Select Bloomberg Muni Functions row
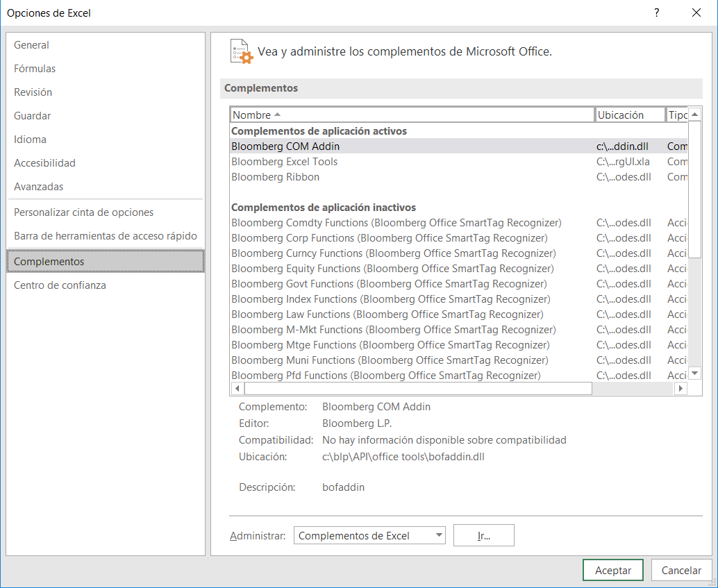The image size is (718, 588). (458, 360)
